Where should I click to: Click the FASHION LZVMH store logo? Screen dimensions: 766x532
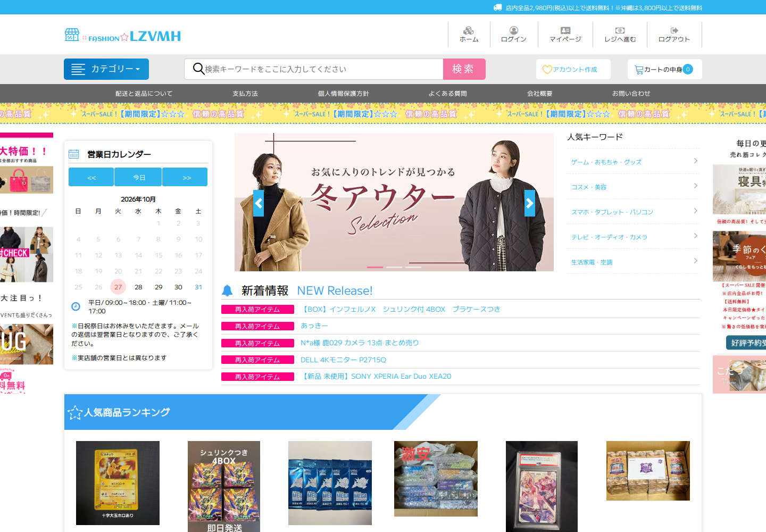coord(123,36)
